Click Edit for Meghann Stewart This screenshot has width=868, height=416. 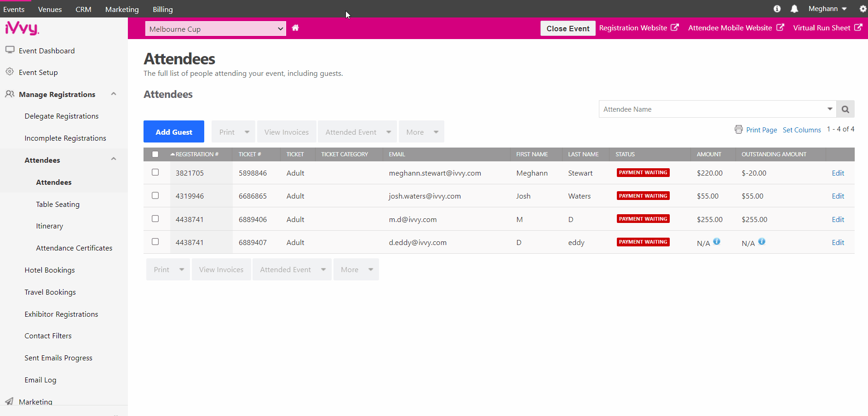pos(838,173)
